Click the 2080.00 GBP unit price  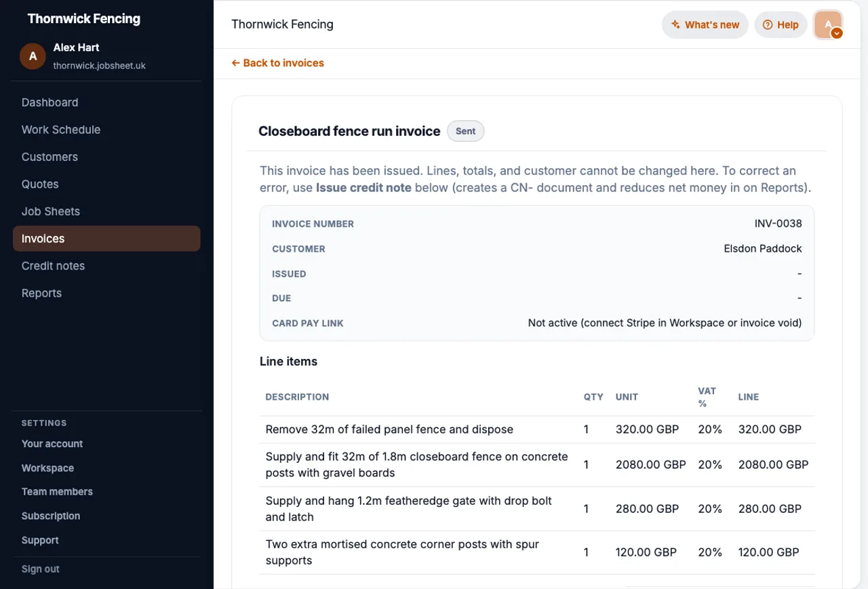click(x=651, y=465)
